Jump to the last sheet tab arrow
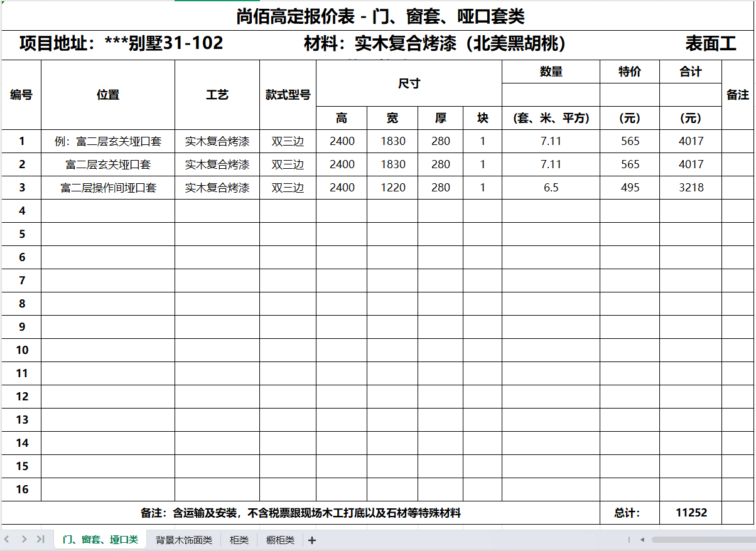 (40, 539)
